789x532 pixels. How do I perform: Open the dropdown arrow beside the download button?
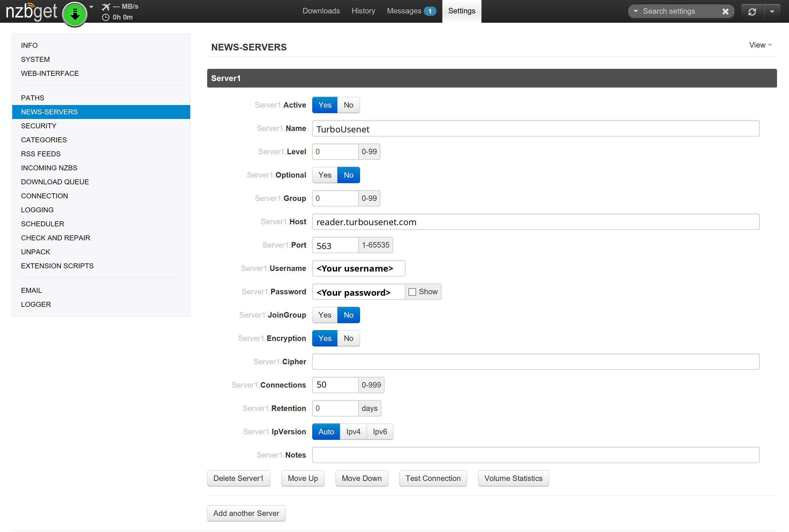tap(91, 7)
